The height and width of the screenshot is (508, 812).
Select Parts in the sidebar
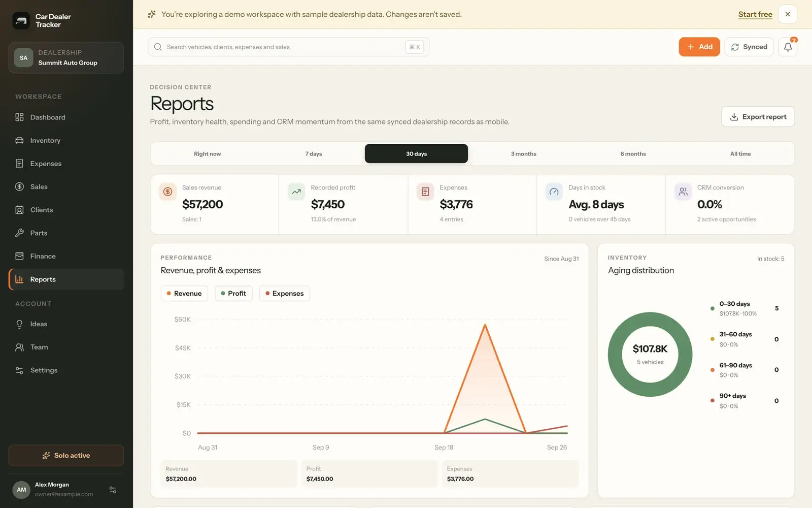point(66,233)
